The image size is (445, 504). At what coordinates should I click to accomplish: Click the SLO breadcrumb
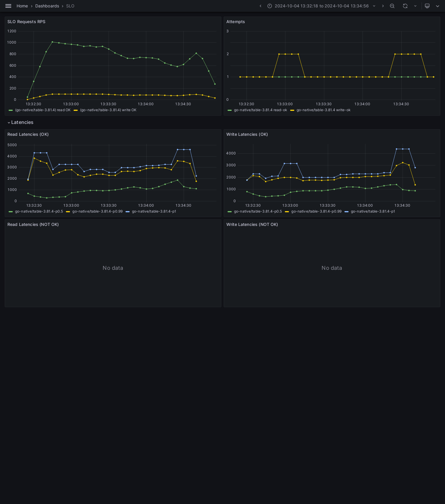tap(70, 6)
